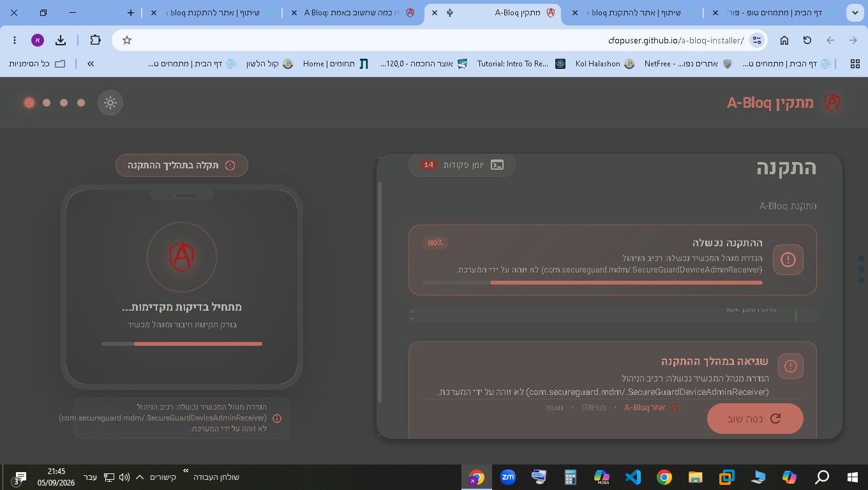Open Windows taskbar search
This screenshot has height=490, width=868.
point(822,477)
